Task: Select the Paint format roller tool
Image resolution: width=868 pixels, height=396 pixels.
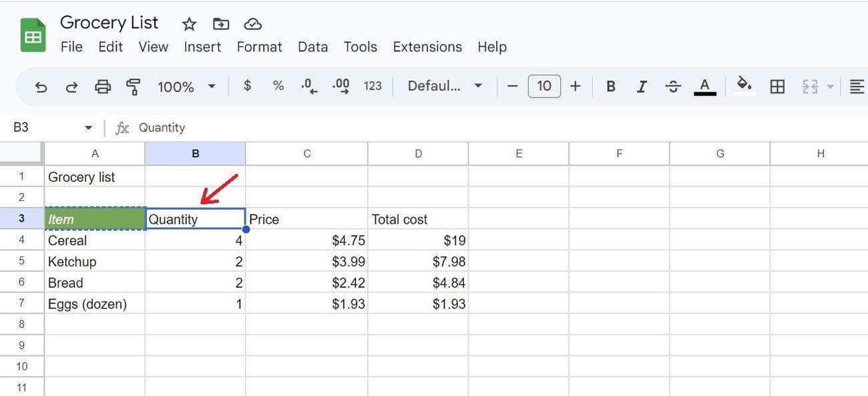Action: [x=134, y=86]
